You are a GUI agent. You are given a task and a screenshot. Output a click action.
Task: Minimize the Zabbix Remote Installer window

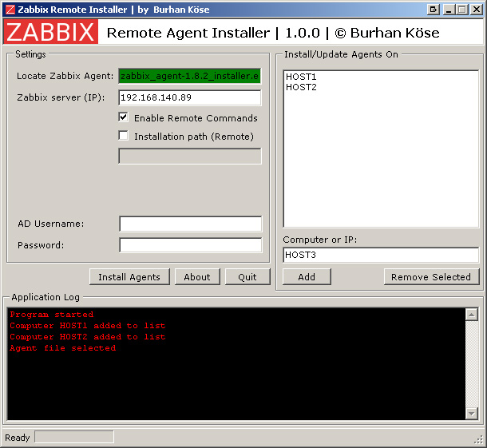(x=449, y=10)
